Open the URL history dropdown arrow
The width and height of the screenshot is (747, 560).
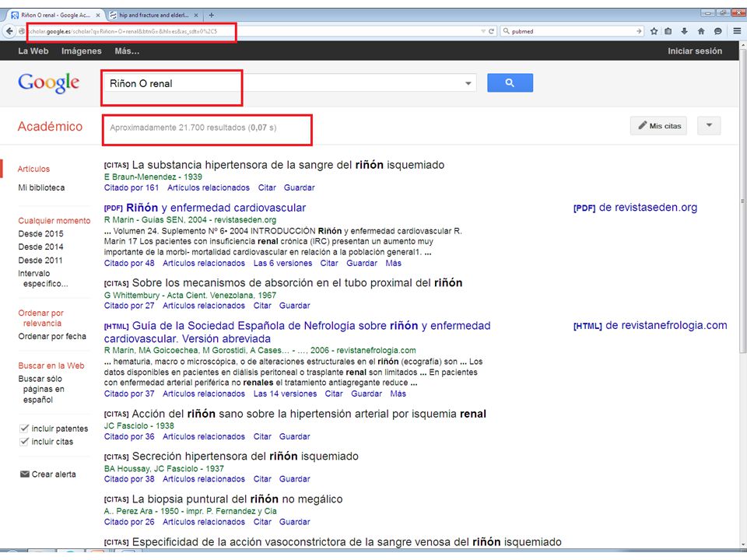(483, 31)
